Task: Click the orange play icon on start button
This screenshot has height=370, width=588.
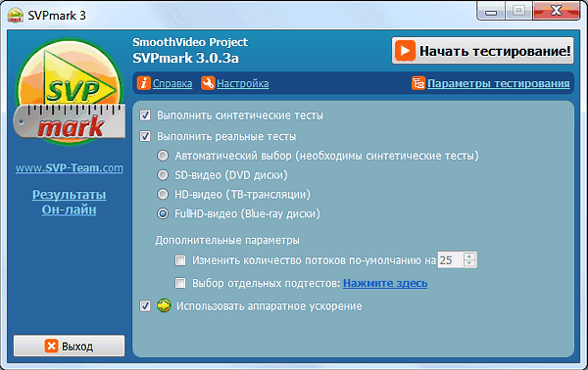Action: tap(405, 51)
